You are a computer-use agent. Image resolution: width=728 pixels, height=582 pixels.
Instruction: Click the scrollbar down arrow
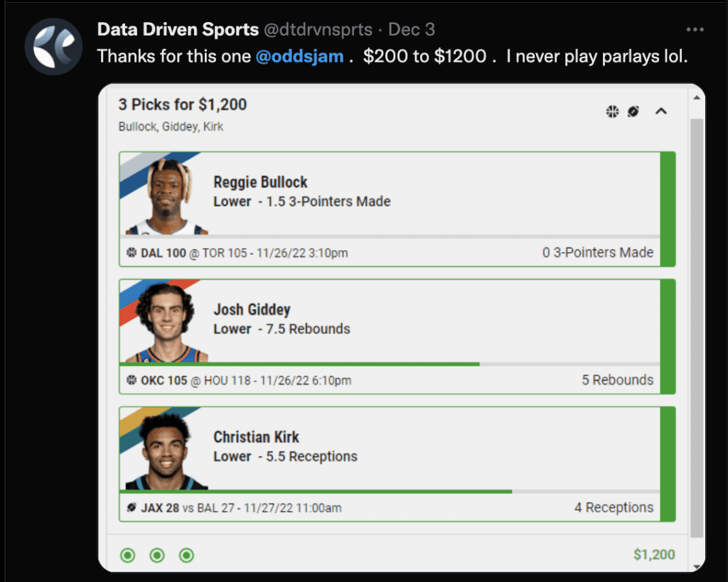coord(697,566)
